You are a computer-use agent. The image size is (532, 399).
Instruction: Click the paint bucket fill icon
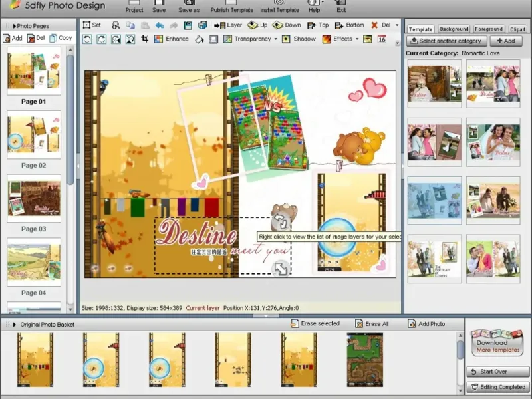199,39
